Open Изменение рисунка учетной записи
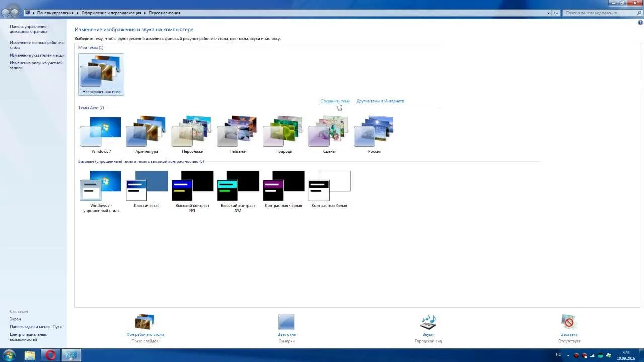Screen dimensions: 644x362 [36, 65]
